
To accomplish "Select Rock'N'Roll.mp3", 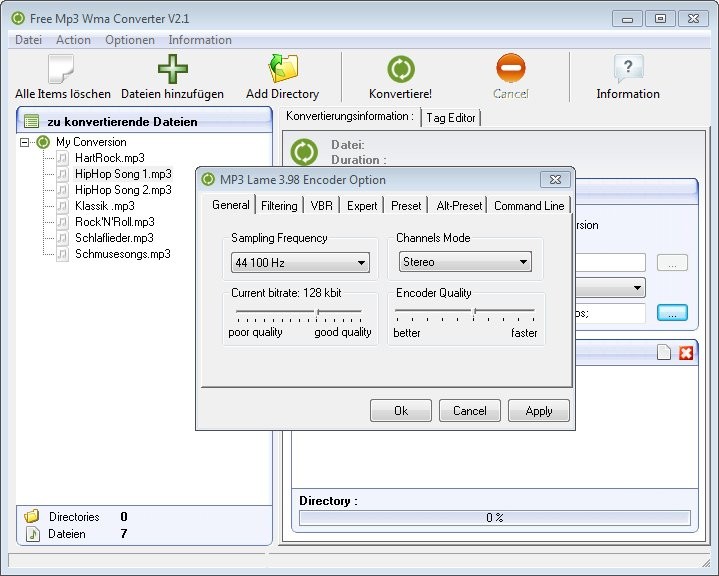I will coord(115,222).
